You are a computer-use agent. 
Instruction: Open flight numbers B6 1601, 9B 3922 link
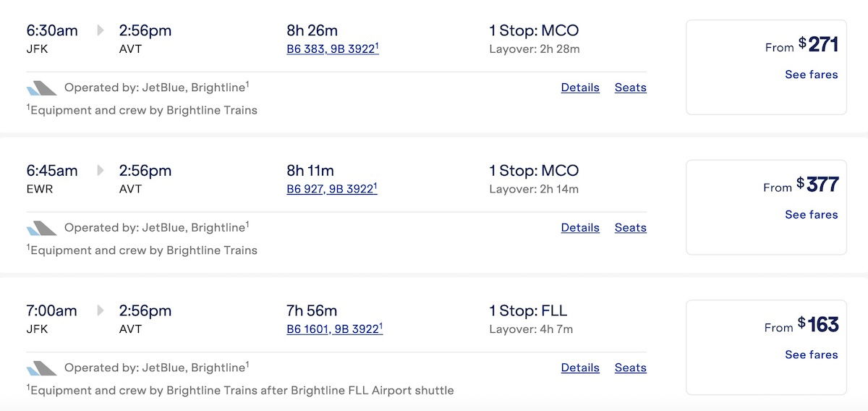coord(335,329)
